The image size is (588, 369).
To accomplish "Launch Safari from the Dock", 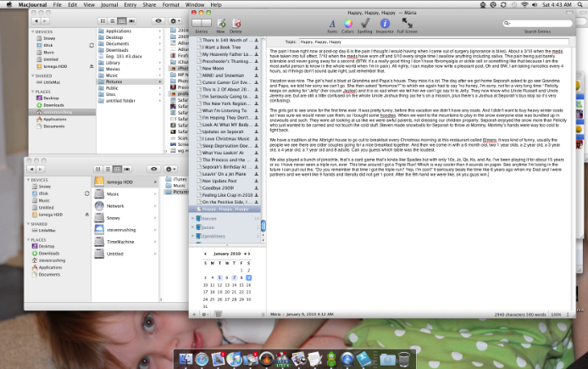I will click(202, 360).
